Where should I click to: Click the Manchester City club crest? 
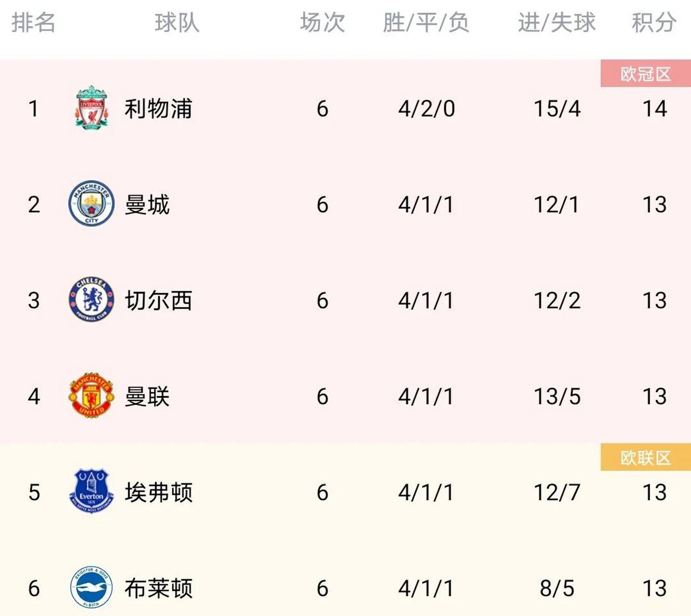click(91, 204)
